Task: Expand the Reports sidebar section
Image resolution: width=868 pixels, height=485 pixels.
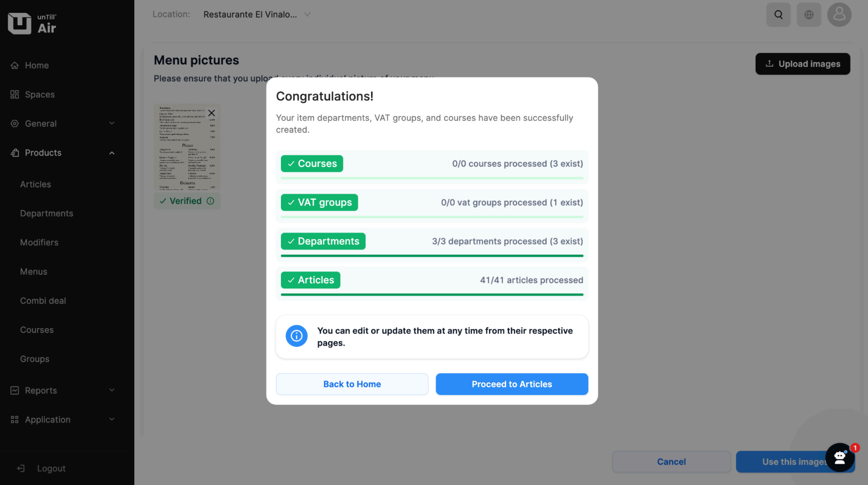Action: [x=112, y=390]
